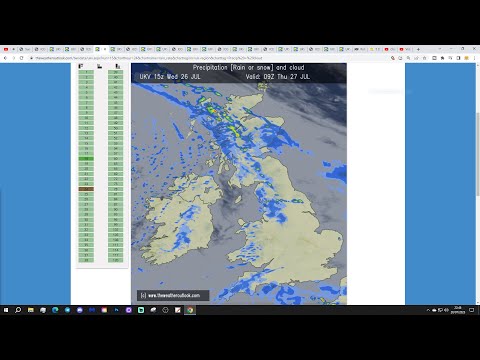Open Windows taskbar search
The width and height of the screenshot is (480, 360).
[18, 310]
